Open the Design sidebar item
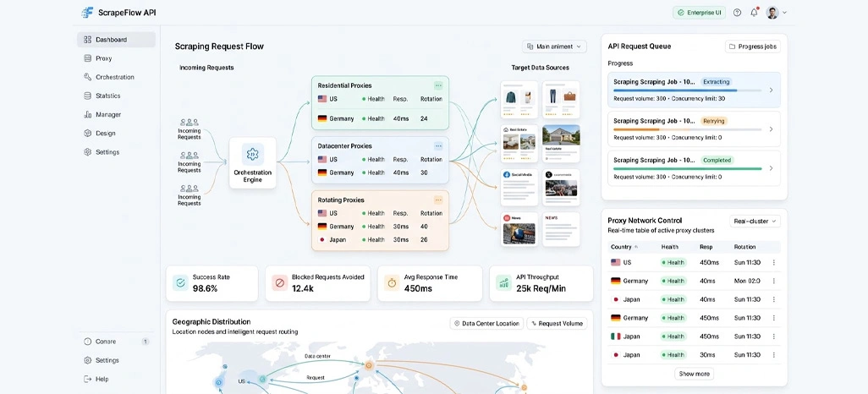 [116, 134]
